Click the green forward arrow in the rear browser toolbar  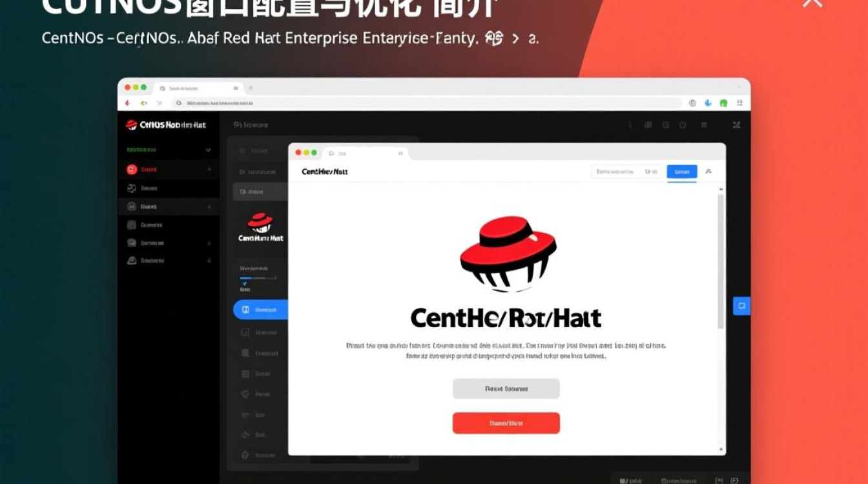coord(143,103)
